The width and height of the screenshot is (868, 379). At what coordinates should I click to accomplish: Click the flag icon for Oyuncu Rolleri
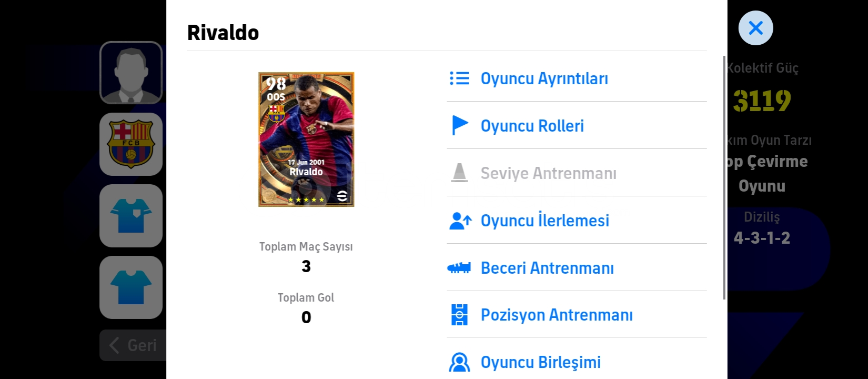coord(460,125)
